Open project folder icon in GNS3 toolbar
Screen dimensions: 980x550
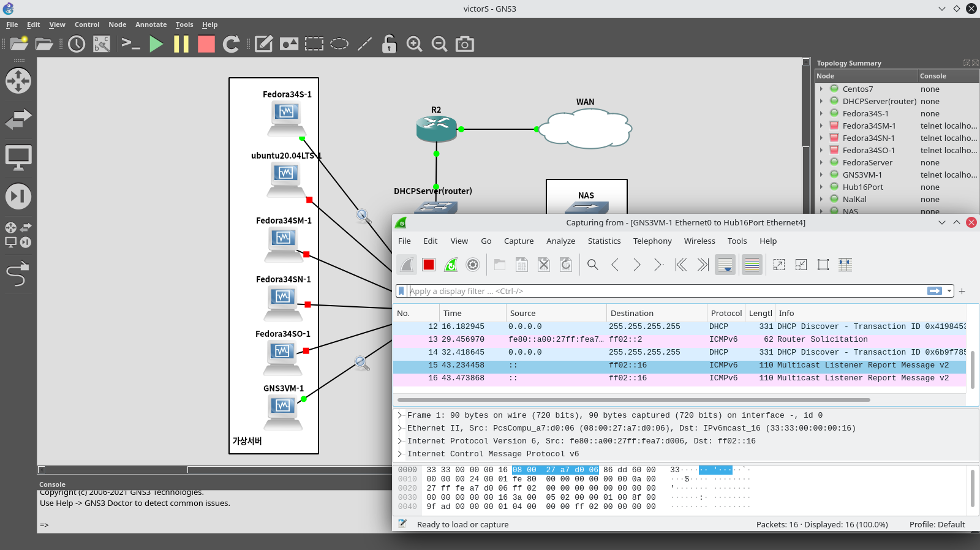click(44, 44)
